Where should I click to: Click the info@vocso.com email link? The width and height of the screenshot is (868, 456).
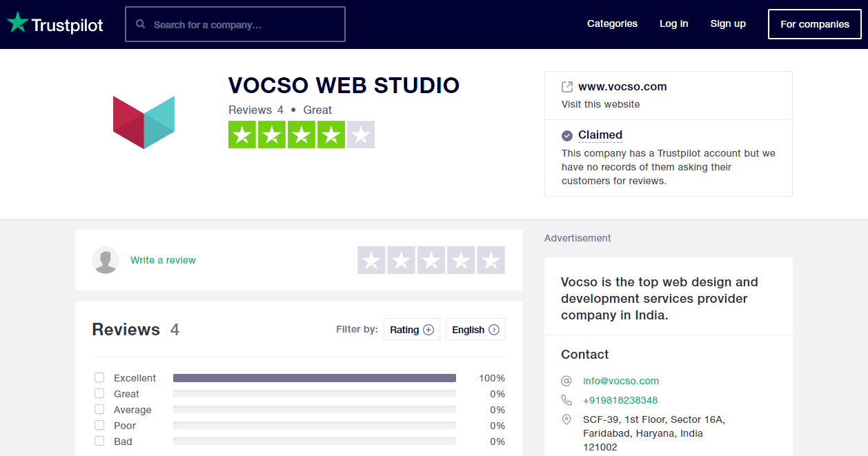pyautogui.click(x=621, y=381)
